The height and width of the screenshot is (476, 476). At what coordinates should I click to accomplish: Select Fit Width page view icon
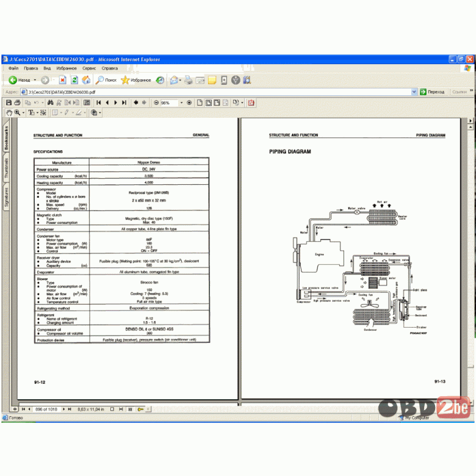point(217,103)
